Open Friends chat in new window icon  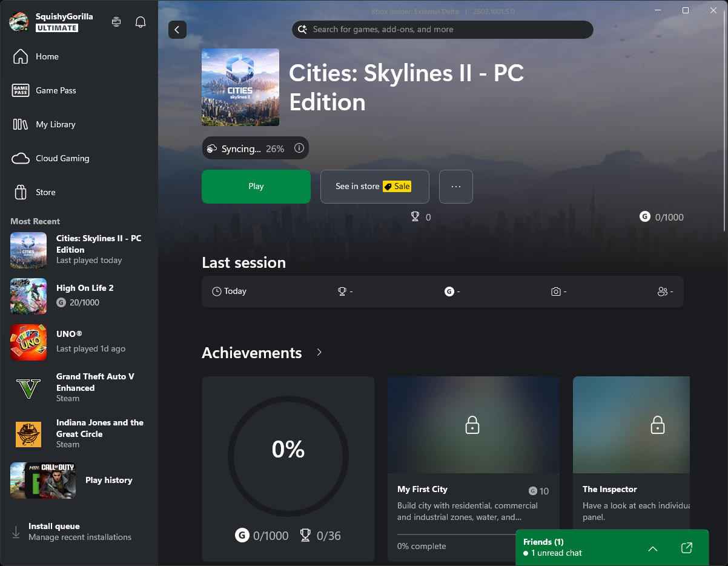686,548
